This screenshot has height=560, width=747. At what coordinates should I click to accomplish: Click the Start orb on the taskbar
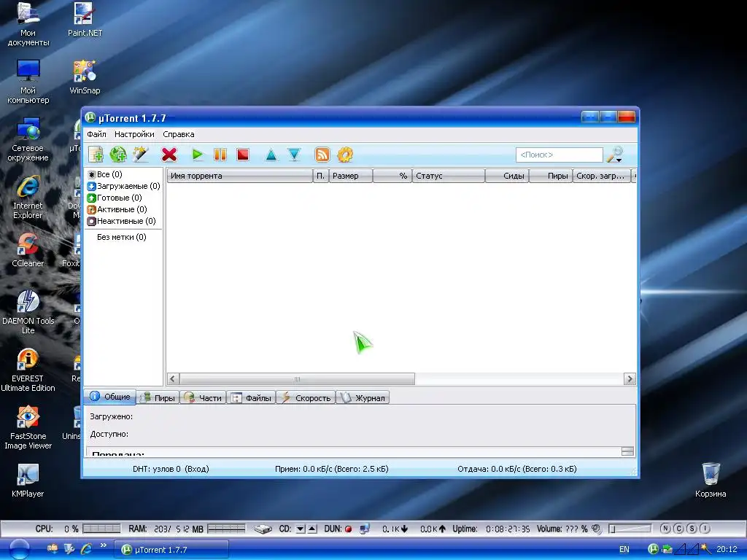tap(19, 549)
